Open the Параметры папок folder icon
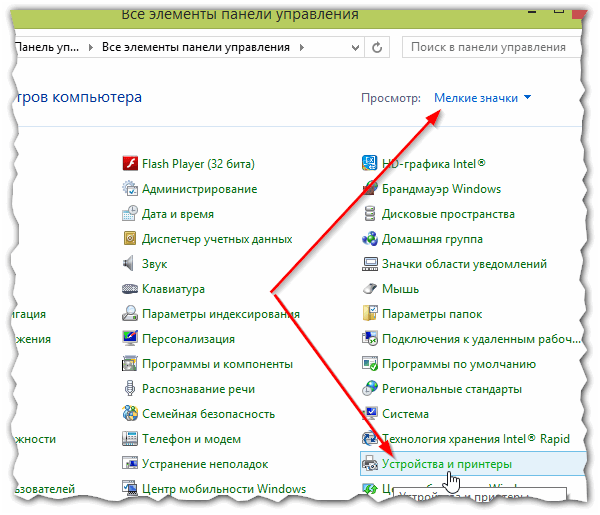Screen dimensions: 600x515 click(x=370, y=314)
